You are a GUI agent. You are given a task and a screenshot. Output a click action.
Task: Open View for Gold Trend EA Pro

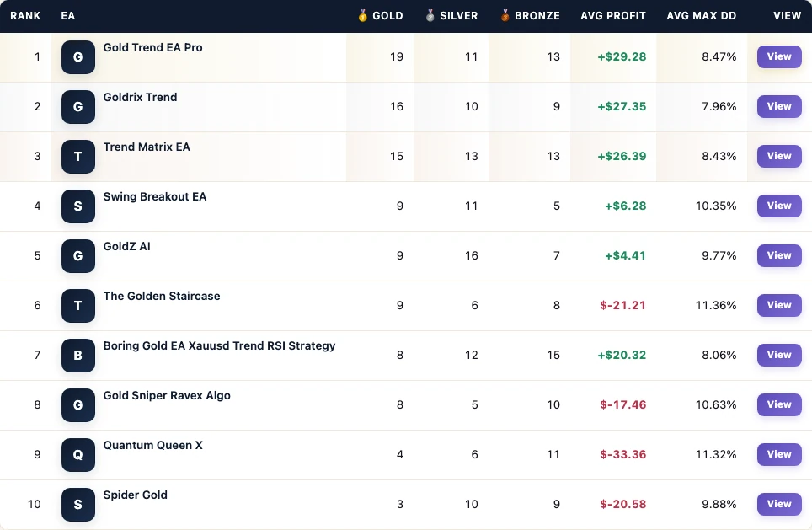pos(779,56)
